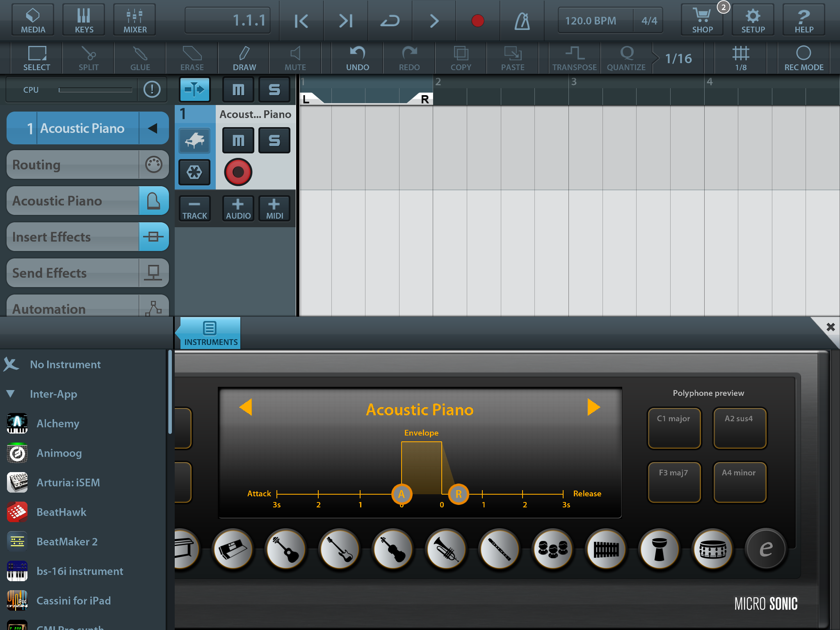Screen dimensions: 840x630
Task: Select Arturia: iSEM instrument
Action: pos(83,482)
